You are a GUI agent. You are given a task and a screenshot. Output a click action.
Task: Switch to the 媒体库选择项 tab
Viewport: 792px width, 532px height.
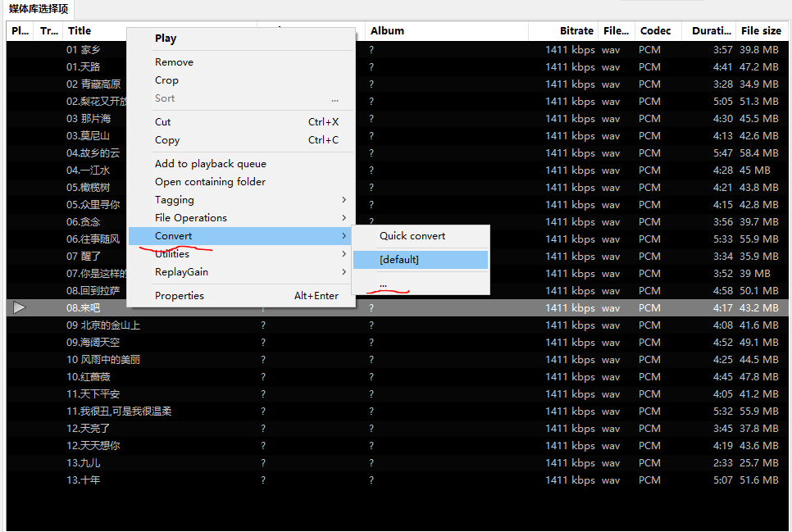[38, 10]
